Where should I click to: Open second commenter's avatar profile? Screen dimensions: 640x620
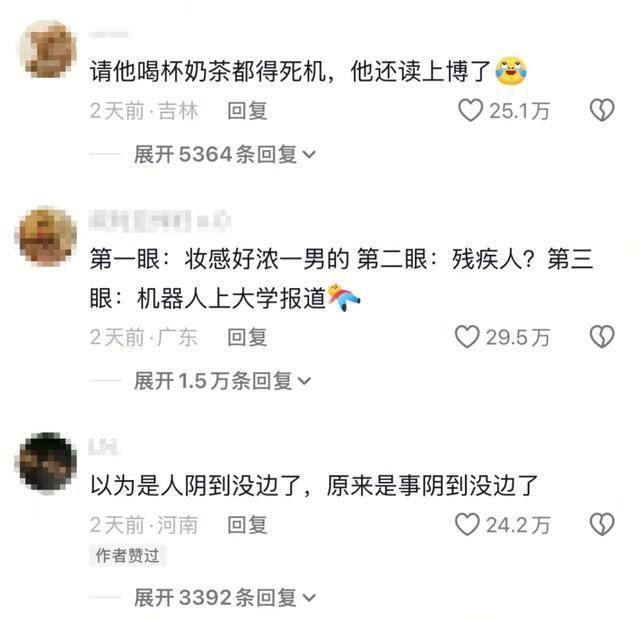click(48, 237)
